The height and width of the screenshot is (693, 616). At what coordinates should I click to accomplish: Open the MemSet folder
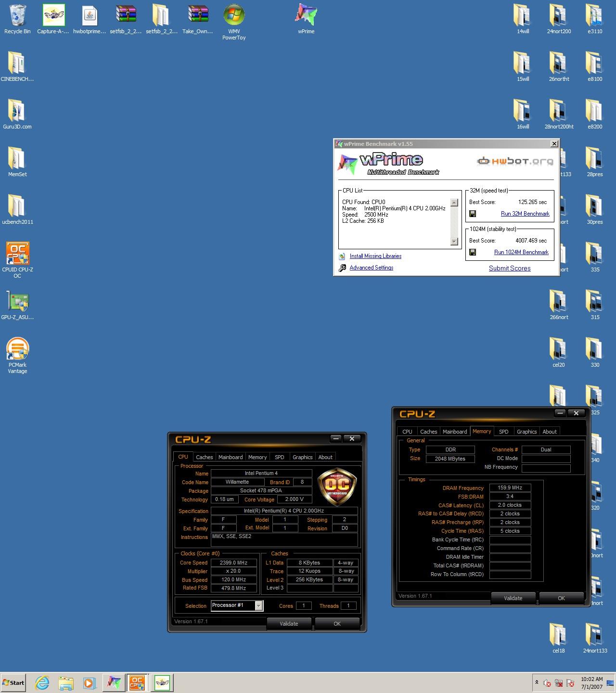click(x=17, y=162)
